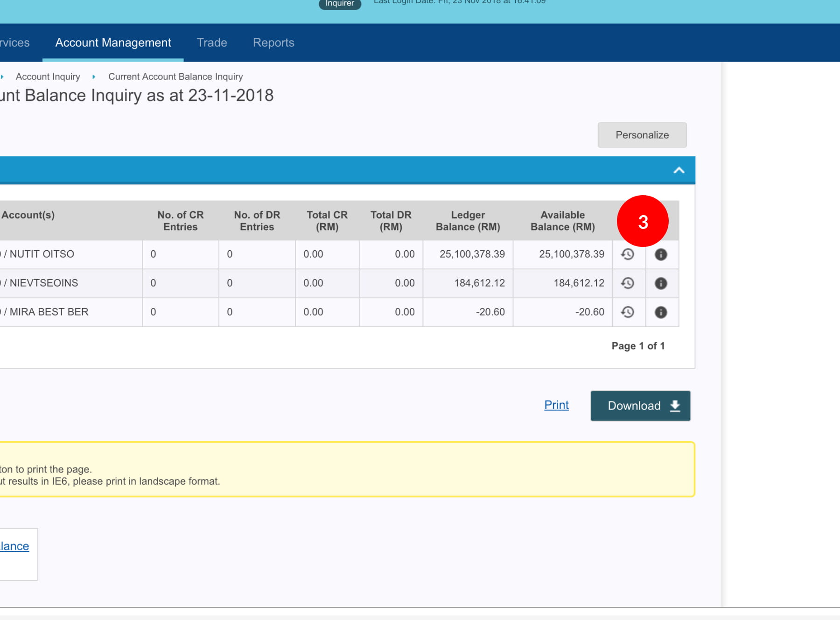Open transaction history for NUTIT OITSO account
Image resolution: width=840 pixels, height=620 pixels.
pyautogui.click(x=628, y=254)
